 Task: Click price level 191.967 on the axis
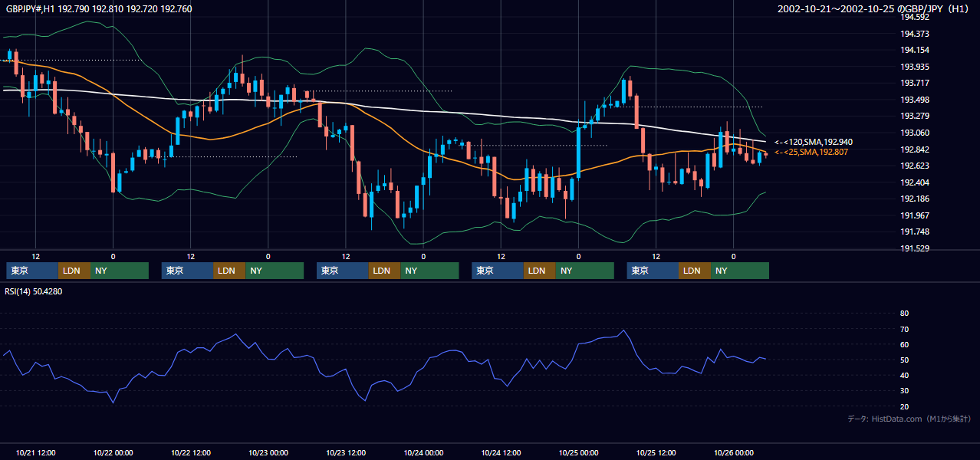pyautogui.click(x=915, y=215)
